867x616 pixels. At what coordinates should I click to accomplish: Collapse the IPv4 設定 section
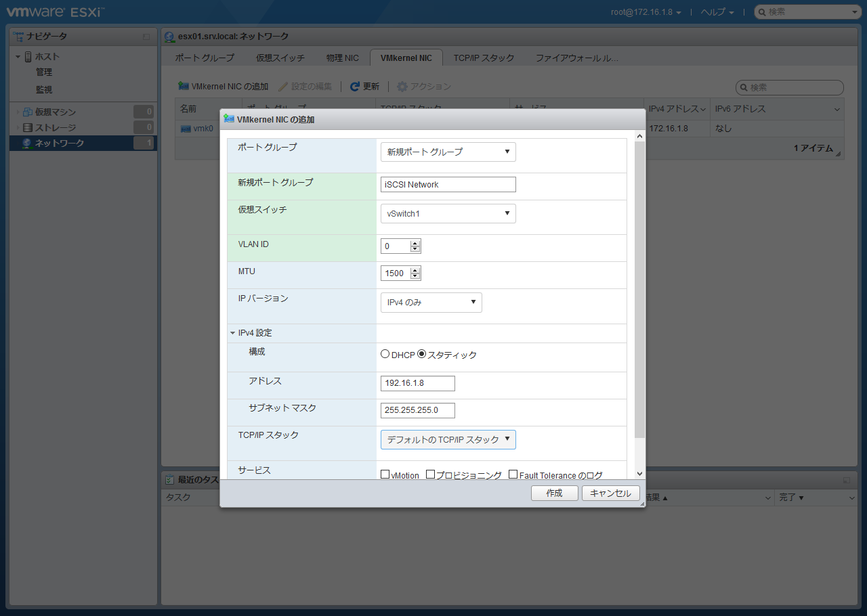tap(233, 333)
